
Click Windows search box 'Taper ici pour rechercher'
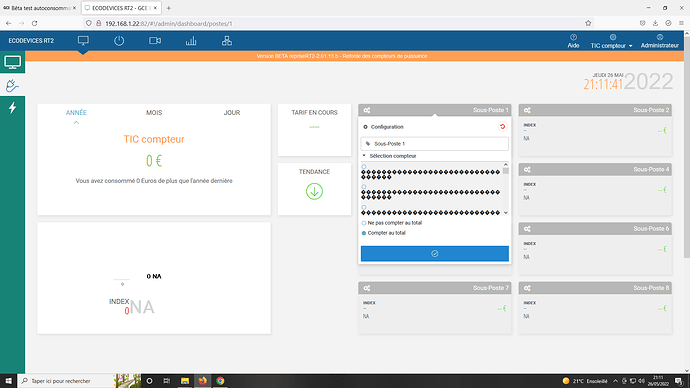66,381
